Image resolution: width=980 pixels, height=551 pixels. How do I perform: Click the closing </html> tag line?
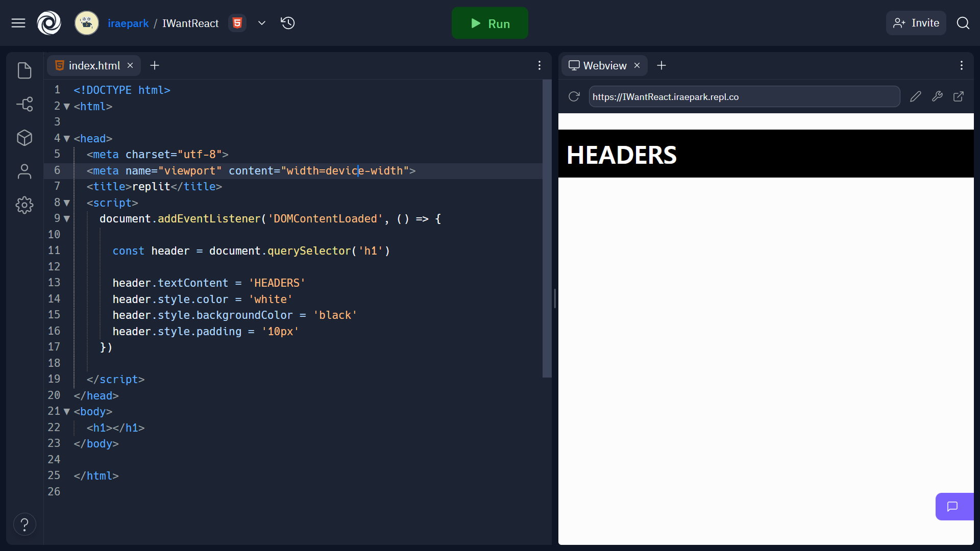click(x=96, y=476)
